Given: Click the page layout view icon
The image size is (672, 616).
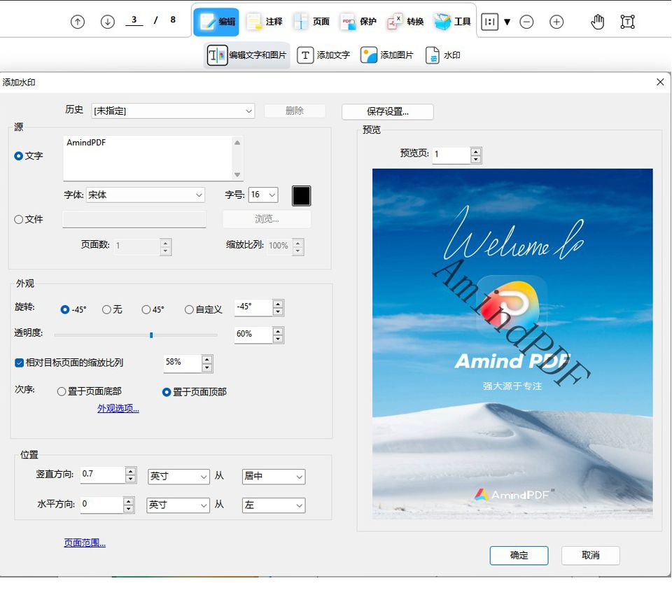Looking at the screenshot, I should [x=489, y=22].
